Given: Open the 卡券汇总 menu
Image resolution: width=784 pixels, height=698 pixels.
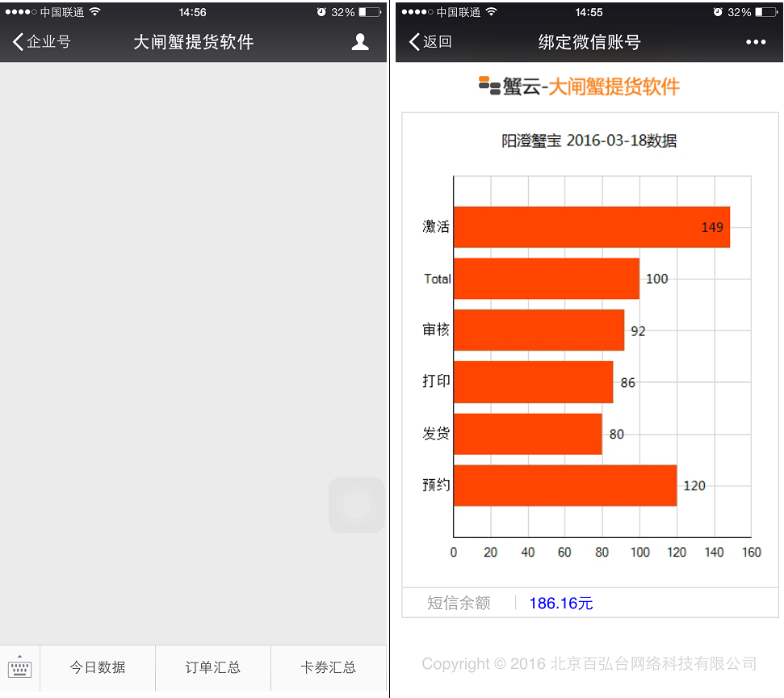Looking at the screenshot, I should pyautogui.click(x=329, y=667).
